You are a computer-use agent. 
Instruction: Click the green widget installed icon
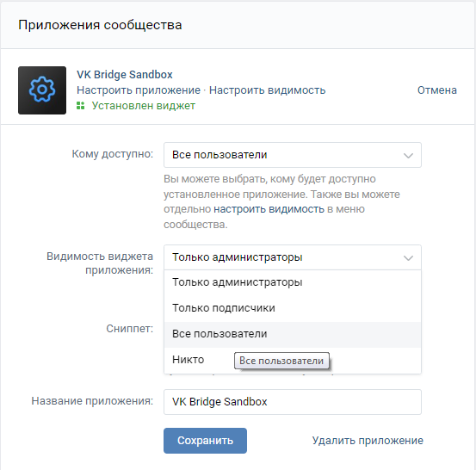tap(80, 106)
